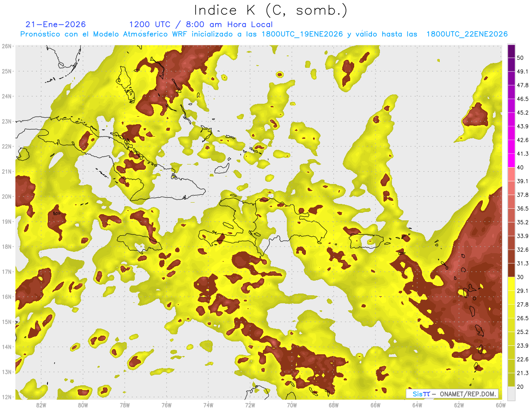The height and width of the screenshot is (411, 532).
Task: Click the color scale value 23.9
Action: (523, 346)
